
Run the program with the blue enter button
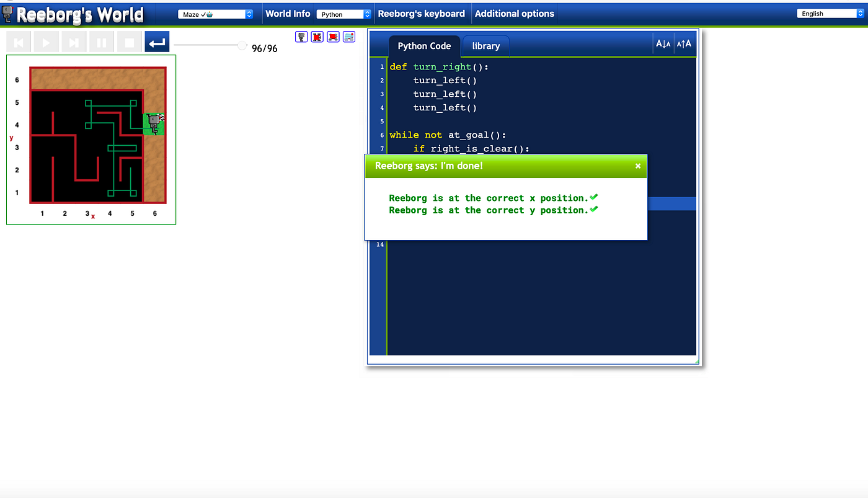(156, 42)
